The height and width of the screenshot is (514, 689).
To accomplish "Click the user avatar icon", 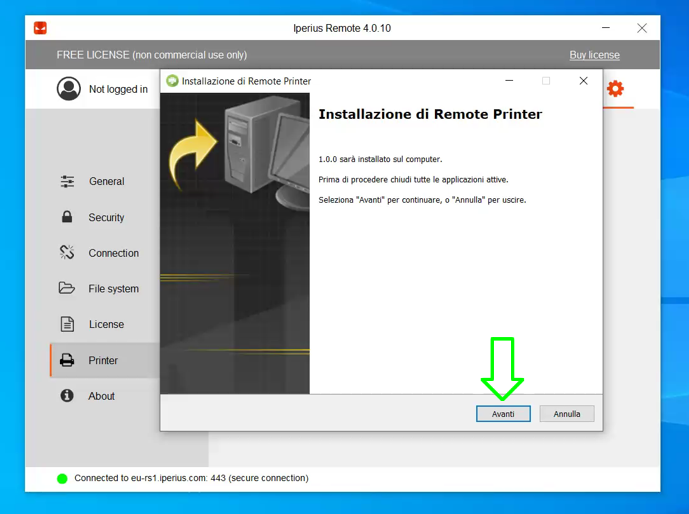I will (x=69, y=89).
